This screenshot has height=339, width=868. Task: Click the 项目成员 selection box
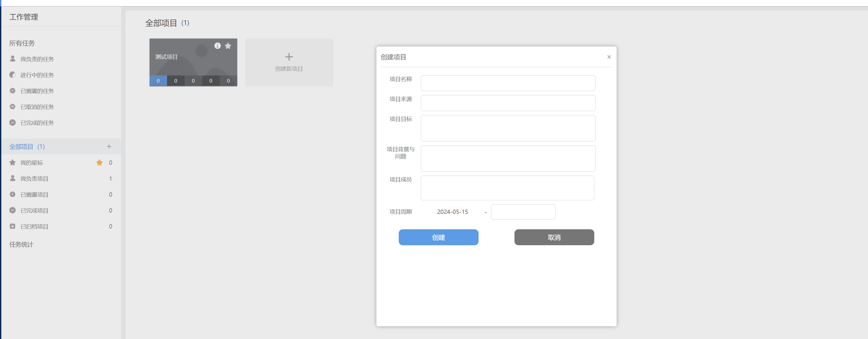[x=507, y=188]
